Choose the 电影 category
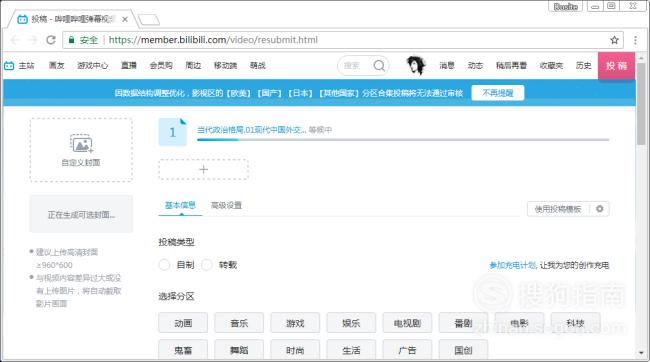650x362 pixels. [x=519, y=323]
